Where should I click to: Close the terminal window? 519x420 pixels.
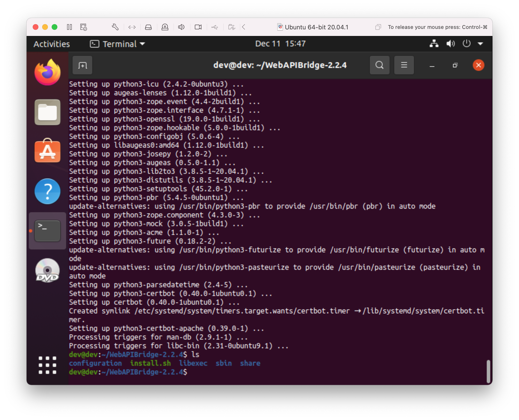click(478, 65)
